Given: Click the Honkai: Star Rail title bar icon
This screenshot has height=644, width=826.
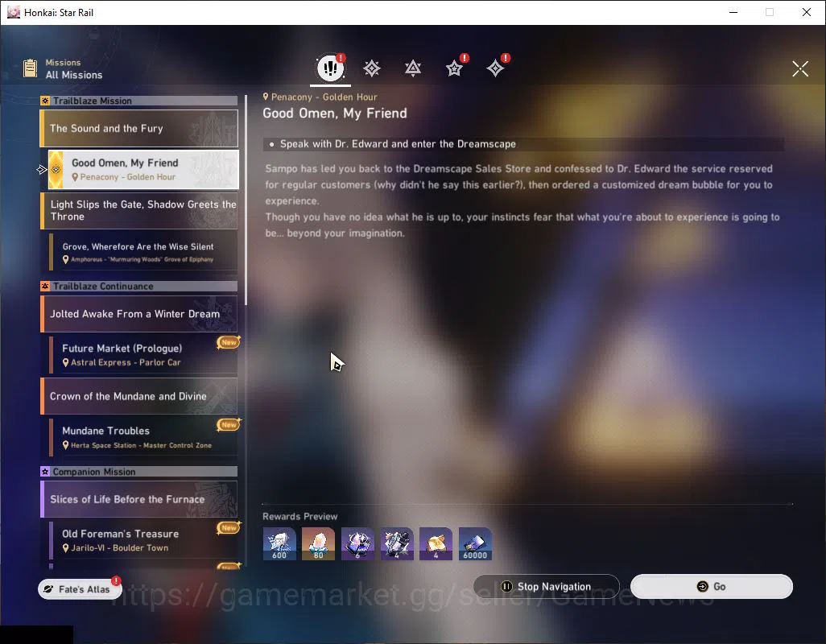Looking at the screenshot, I should (13, 12).
